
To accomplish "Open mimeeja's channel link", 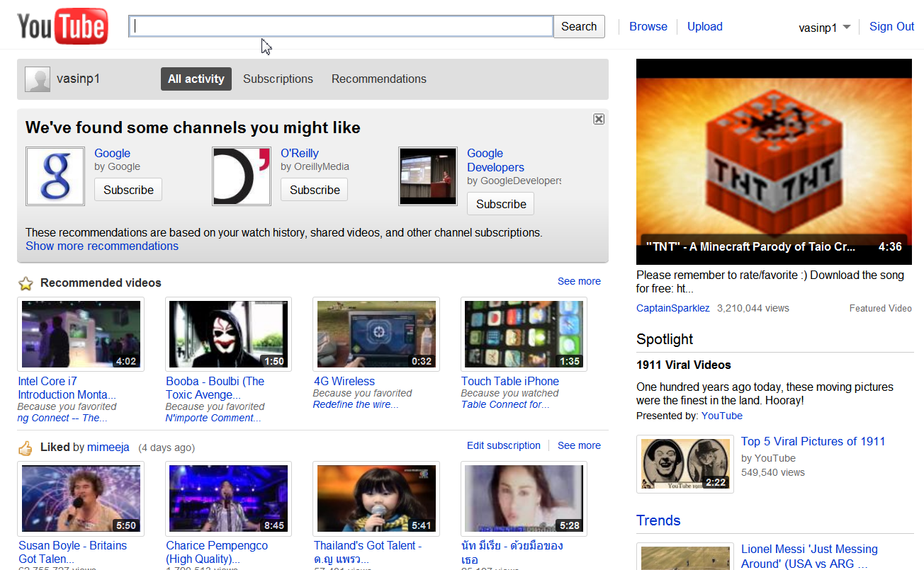I will [108, 447].
